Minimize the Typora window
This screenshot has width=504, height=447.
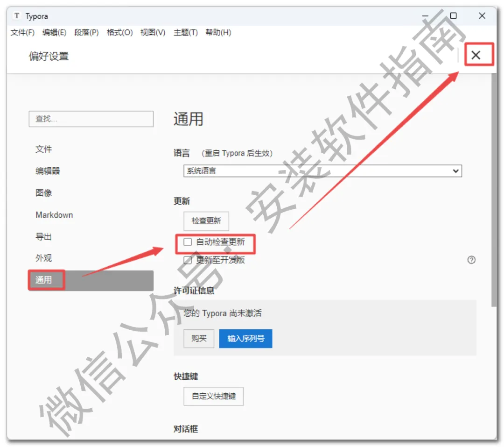point(425,16)
